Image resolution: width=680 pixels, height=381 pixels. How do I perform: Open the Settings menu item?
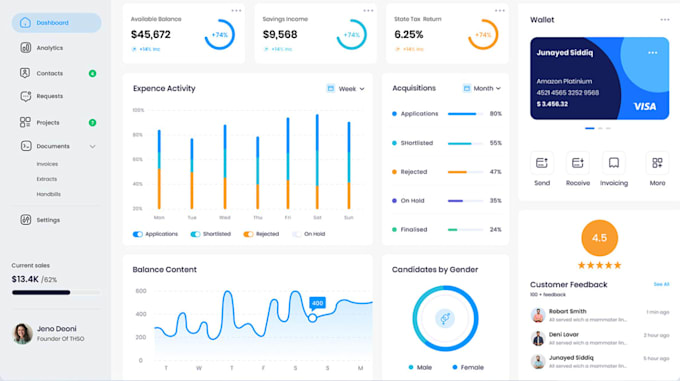click(48, 220)
